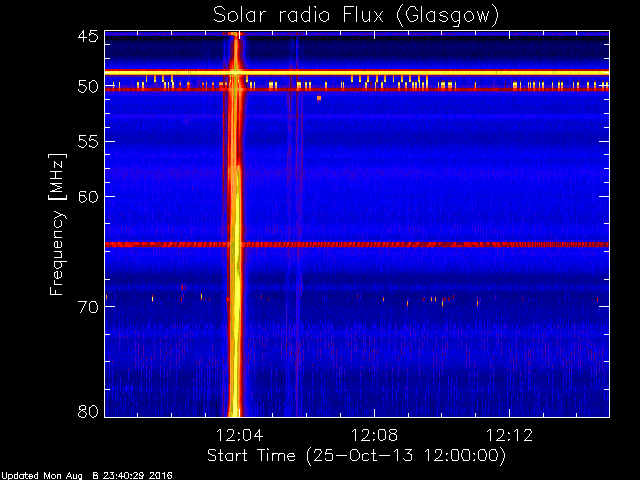This screenshot has height=480, width=640.
Task: Click the 80 MHz frequency tick label
Action: click(x=88, y=411)
